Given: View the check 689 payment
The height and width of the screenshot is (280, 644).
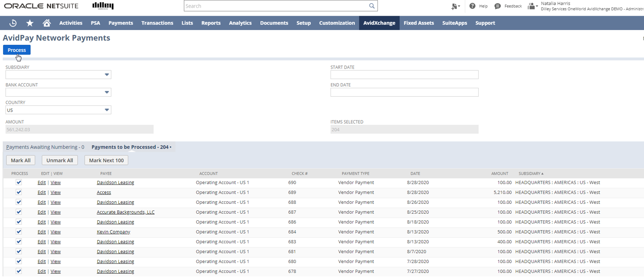Looking at the screenshot, I should click(x=56, y=192).
